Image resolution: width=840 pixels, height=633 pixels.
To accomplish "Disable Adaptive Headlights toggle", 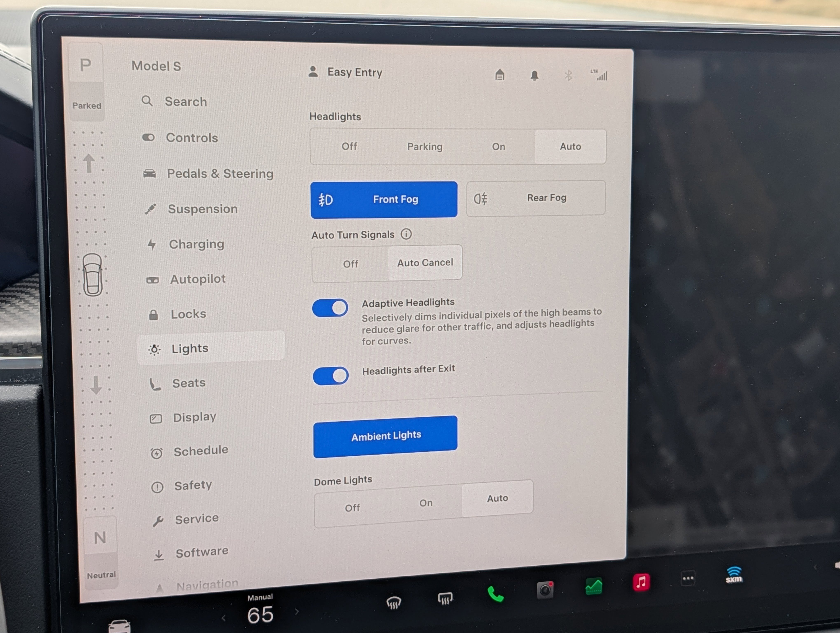I will pos(330,308).
